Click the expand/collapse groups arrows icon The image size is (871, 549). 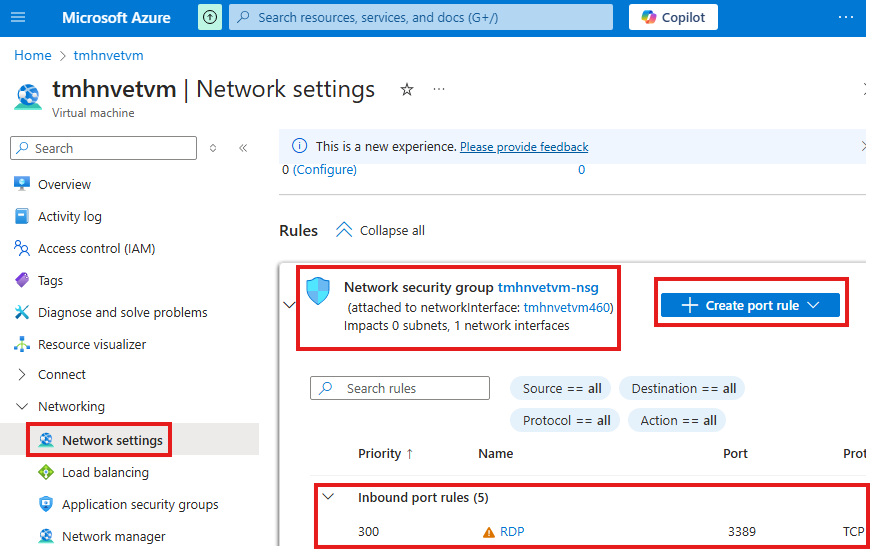[213, 148]
